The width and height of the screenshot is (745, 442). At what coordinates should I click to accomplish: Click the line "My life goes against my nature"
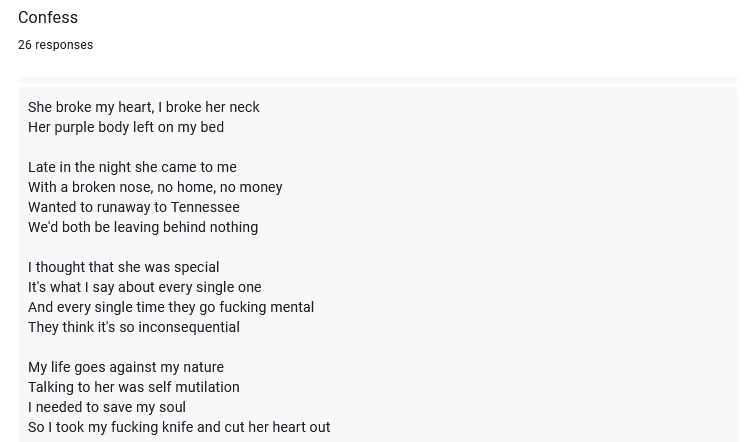point(126,367)
